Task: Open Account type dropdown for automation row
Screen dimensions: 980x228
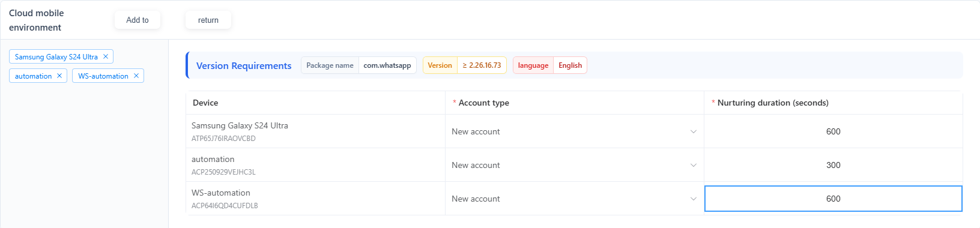Action: (x=574, y=165)
